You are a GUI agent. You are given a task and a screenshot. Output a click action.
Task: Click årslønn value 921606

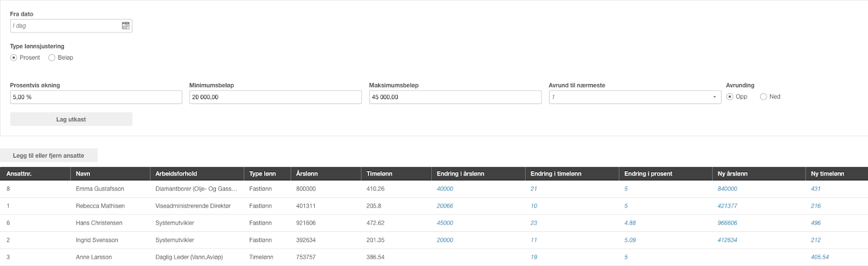pos(306,223)
